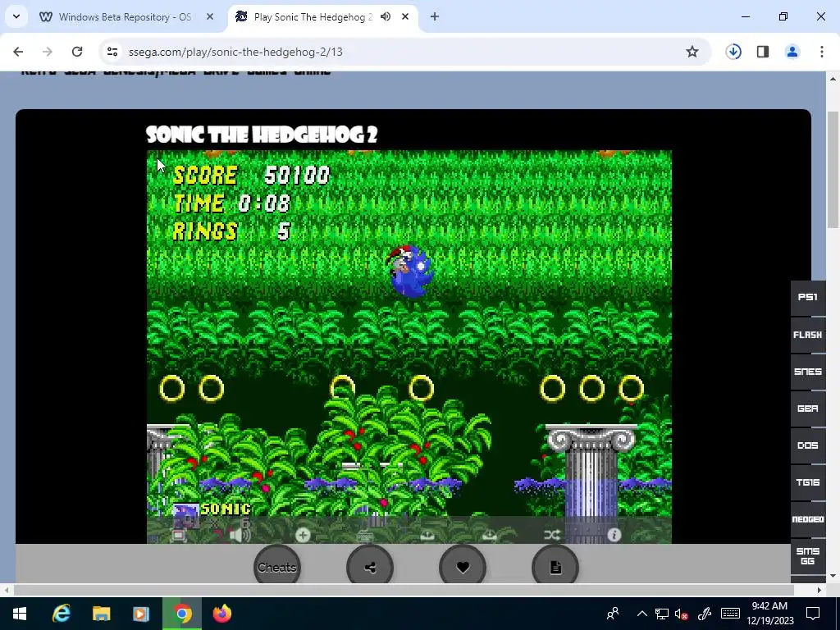Viewport: 840px width, 630px height.
Task: Open the FLASH games side tab
Action: coord(808,335)
